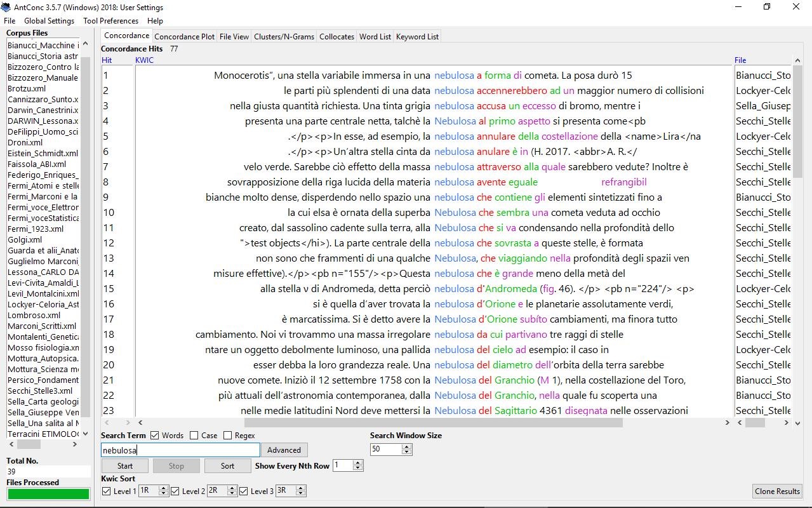Select Droni.xml in Corpus Files
812x508 pixels.
25,143
